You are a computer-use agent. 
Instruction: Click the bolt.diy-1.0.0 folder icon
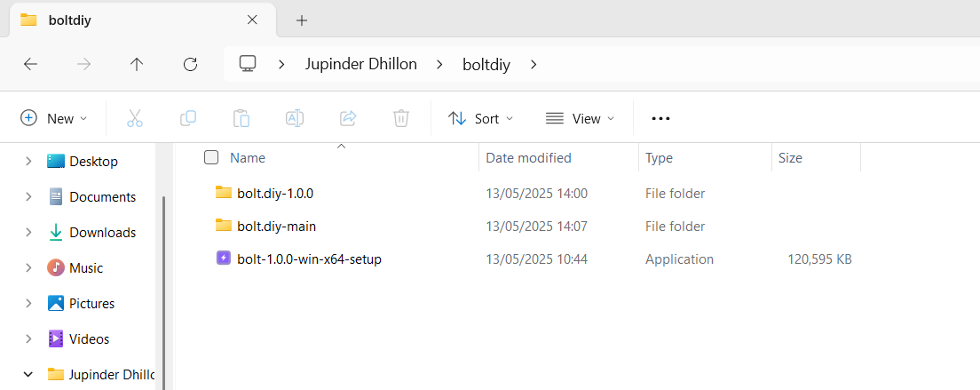click(224, 193)
